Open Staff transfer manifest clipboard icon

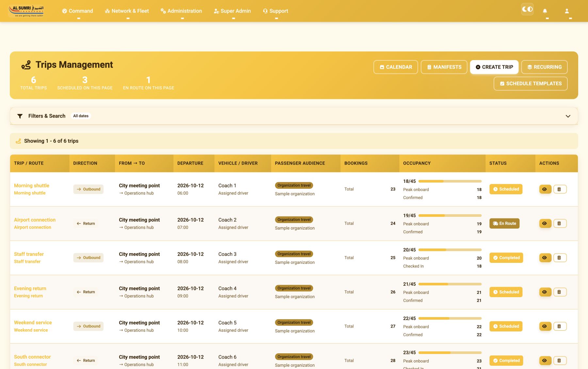coord(560,258)
